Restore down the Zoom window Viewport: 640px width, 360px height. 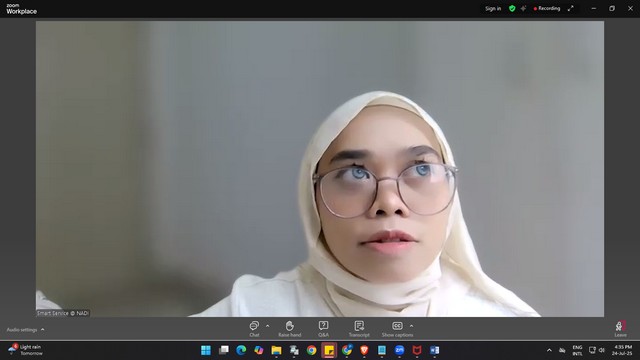(x=612, y=8)
